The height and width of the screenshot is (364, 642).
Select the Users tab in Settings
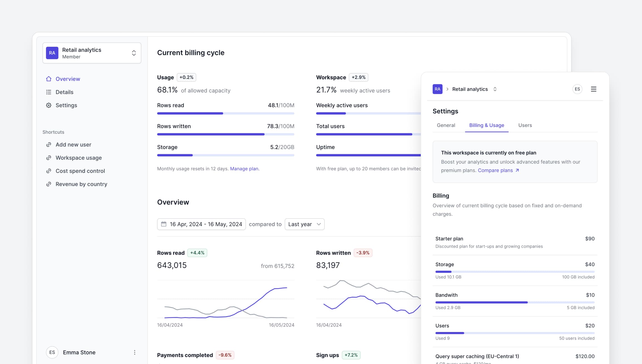pyautogui.click(x=525, y=125)
